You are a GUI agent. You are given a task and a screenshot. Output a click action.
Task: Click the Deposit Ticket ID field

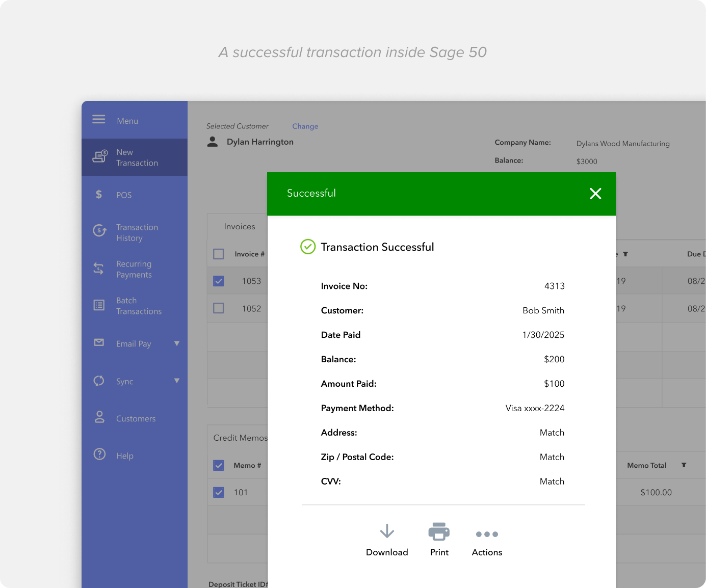click(x=238, y=583)
